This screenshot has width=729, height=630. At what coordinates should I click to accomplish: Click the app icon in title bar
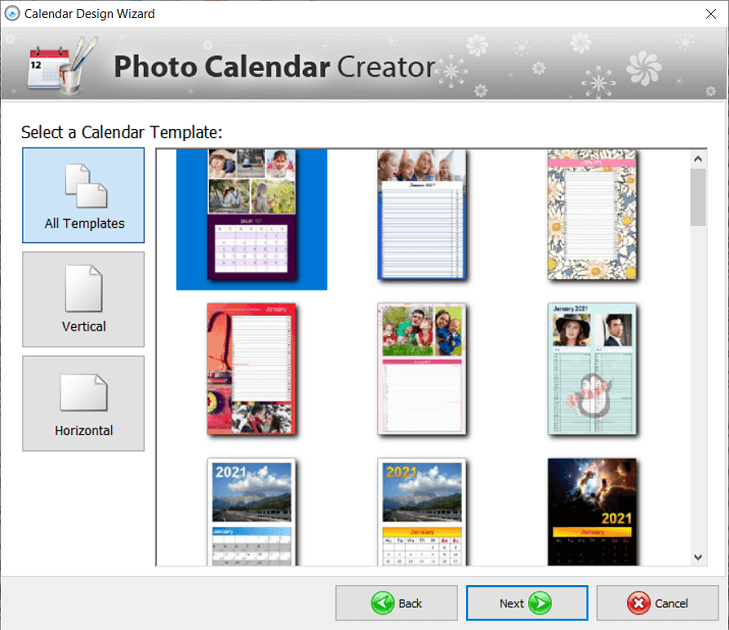(x=13, y=14)
